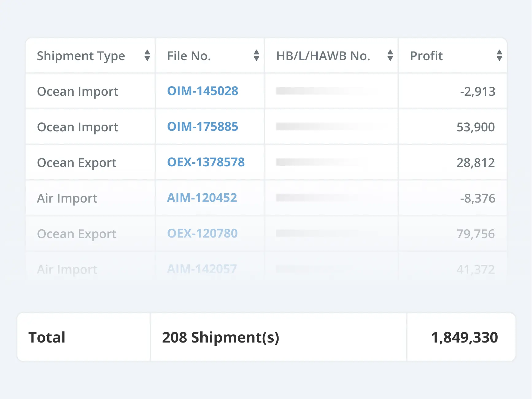The width and height of the screenshot is (532, 399).
Task: Select the Air Import cell for AIM-120452
Action: tap(67, 198)
